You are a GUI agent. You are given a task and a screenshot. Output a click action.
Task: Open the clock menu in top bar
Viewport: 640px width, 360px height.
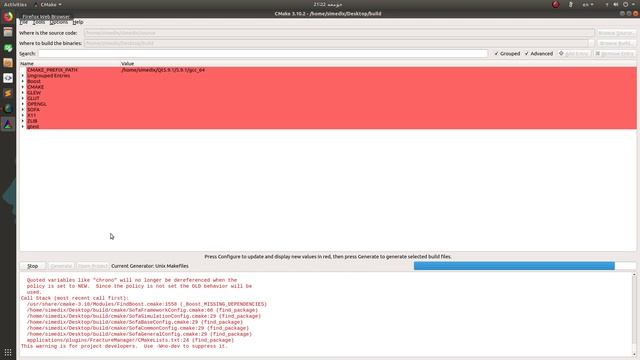point(328,4)
